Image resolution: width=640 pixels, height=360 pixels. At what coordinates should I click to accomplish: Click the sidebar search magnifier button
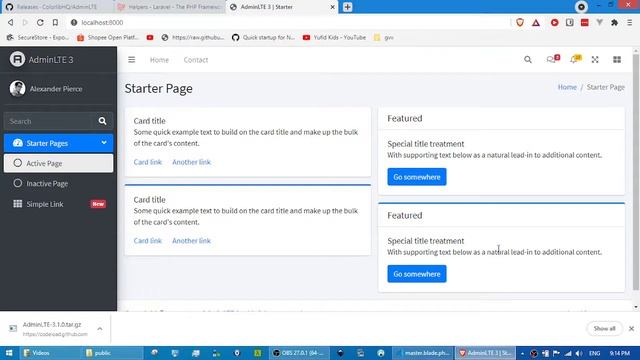(x=102, y=121)
